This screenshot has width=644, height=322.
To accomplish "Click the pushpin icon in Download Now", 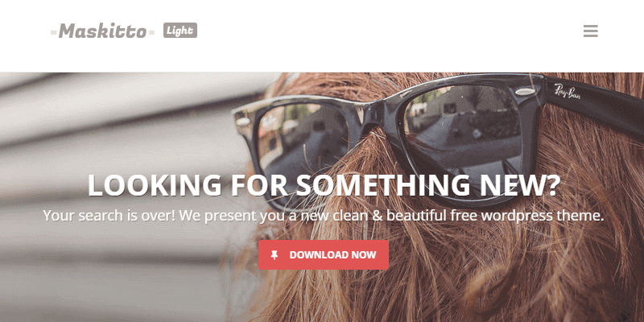I will [x=275, y=255].
